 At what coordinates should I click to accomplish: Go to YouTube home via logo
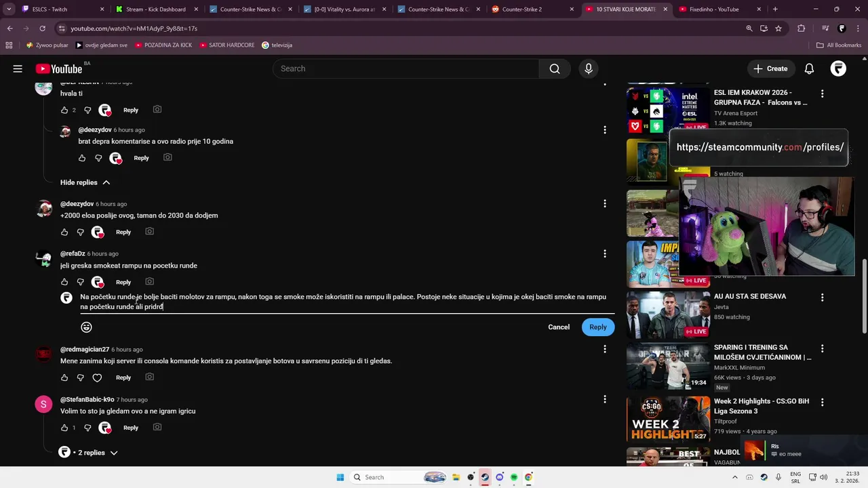coord(59,68)
